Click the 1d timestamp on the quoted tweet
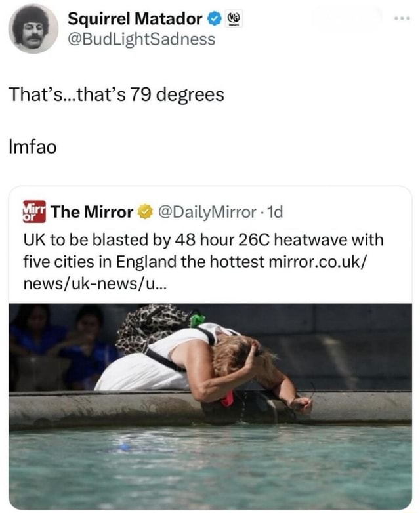 pos(276,212)
